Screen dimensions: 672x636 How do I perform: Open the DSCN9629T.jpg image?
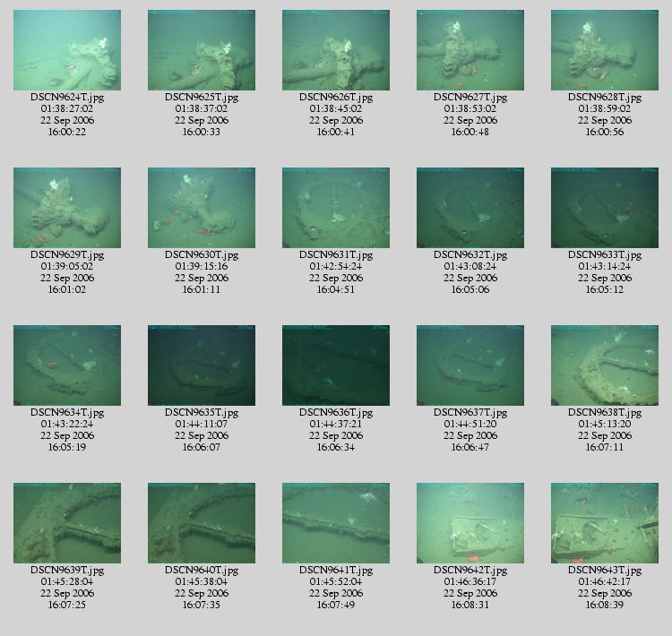coord(67,208)
